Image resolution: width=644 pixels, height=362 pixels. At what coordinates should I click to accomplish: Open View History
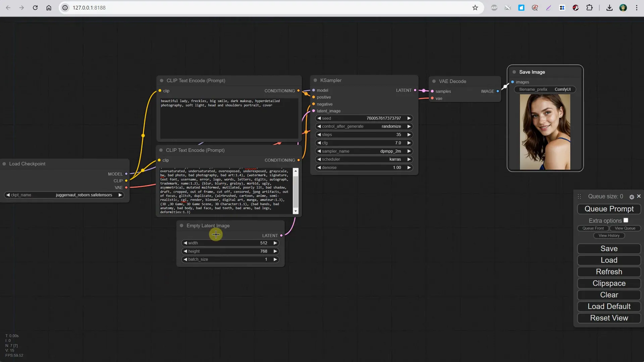pos(609,236)
